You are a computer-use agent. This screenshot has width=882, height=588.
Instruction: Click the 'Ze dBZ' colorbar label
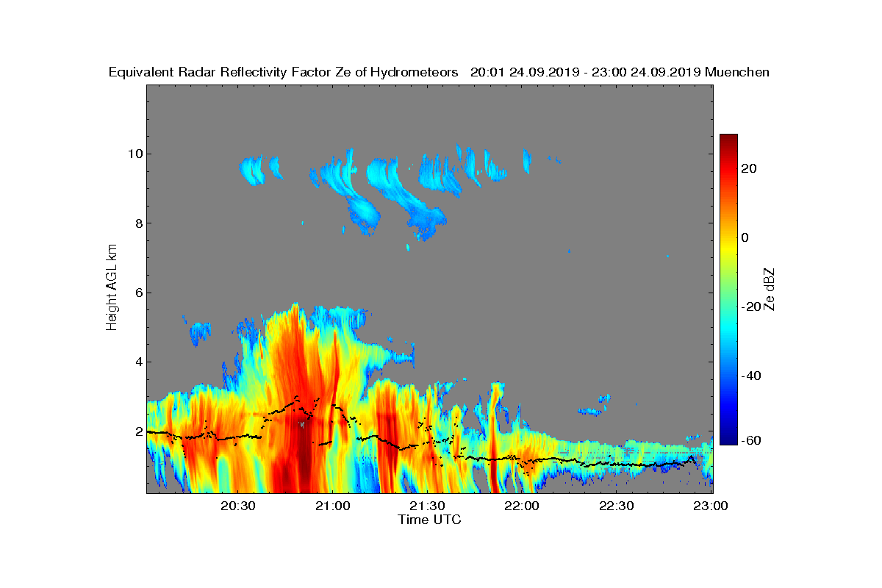coord(770,289)
